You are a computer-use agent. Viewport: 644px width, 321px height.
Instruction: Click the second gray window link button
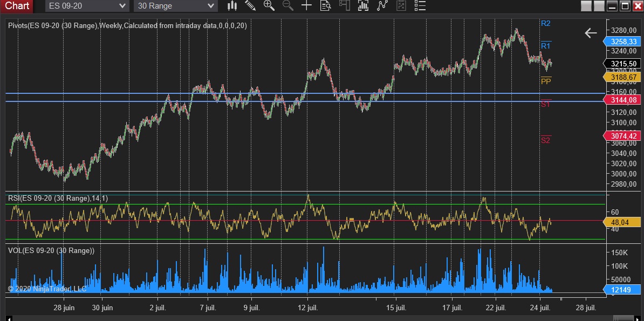click(598, 6)
